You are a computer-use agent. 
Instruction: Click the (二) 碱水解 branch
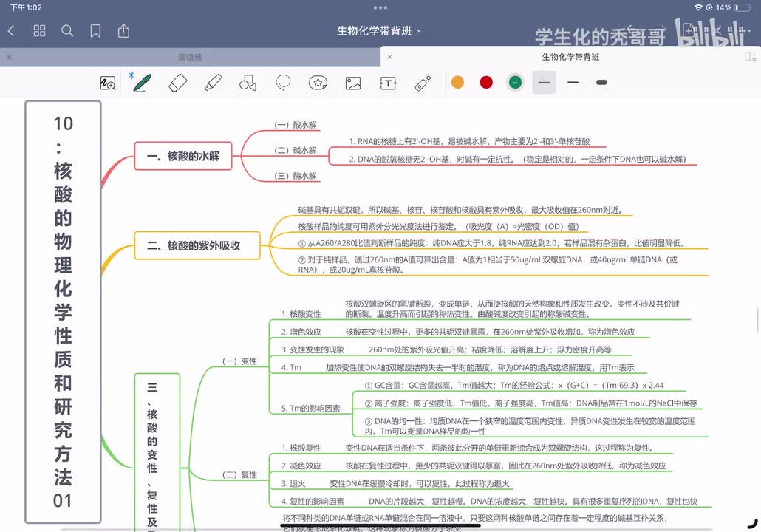[x=296, y=151]
